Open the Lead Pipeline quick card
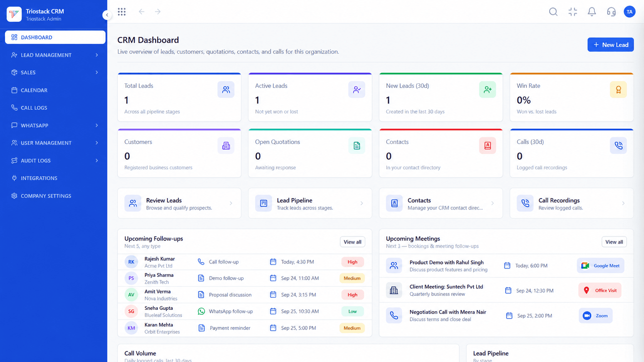644x362 pixels. pyautogui.click(x=310, y=204)
